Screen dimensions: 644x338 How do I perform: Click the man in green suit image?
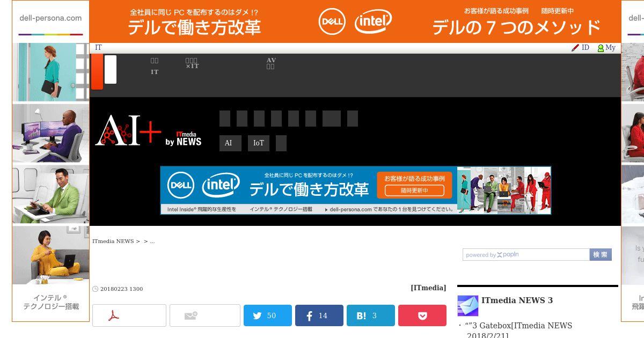[50, 194]
